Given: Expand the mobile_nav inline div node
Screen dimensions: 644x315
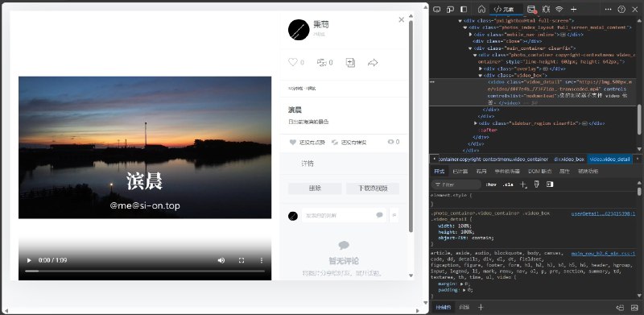Looking at the screenshot, I should click(x=470, y=35).
